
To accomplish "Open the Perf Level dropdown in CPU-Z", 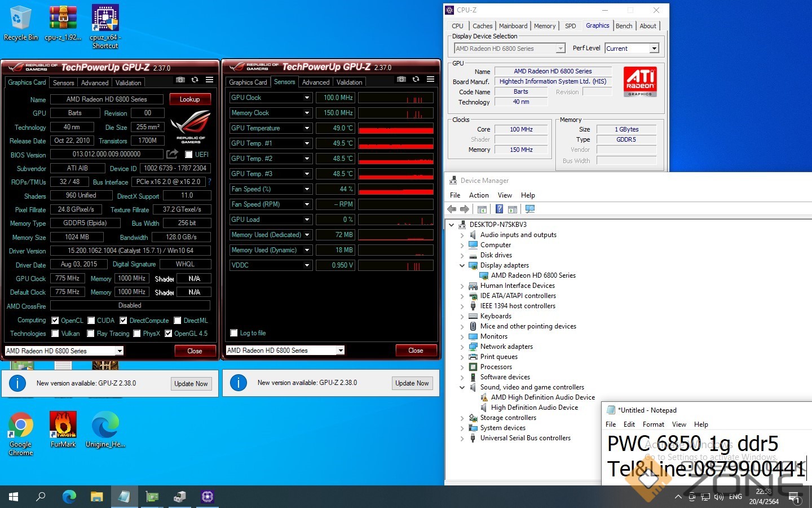I will [x=654, y=49].
